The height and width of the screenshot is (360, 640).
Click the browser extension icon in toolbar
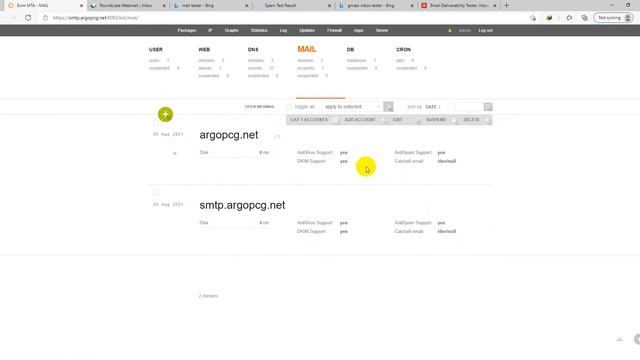(549, 18)
